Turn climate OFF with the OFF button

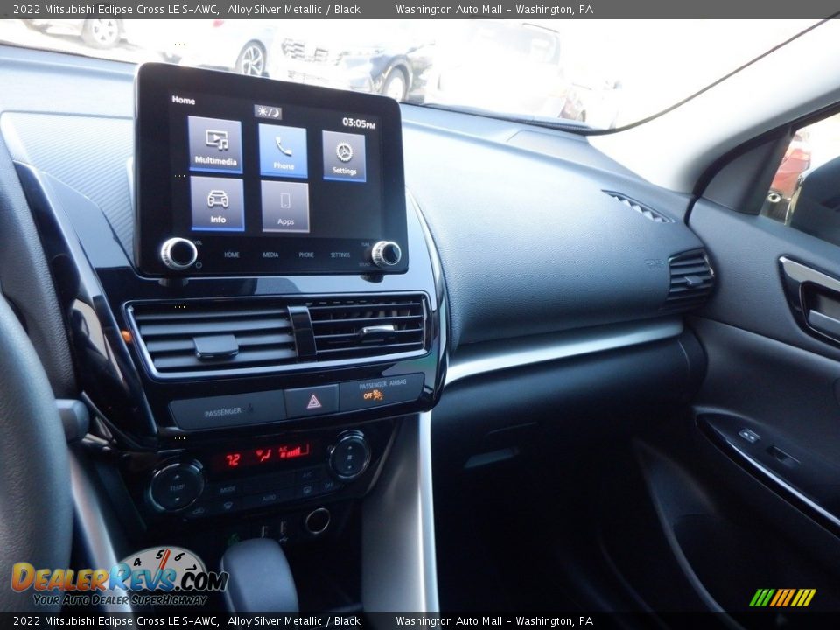(328, 485)
